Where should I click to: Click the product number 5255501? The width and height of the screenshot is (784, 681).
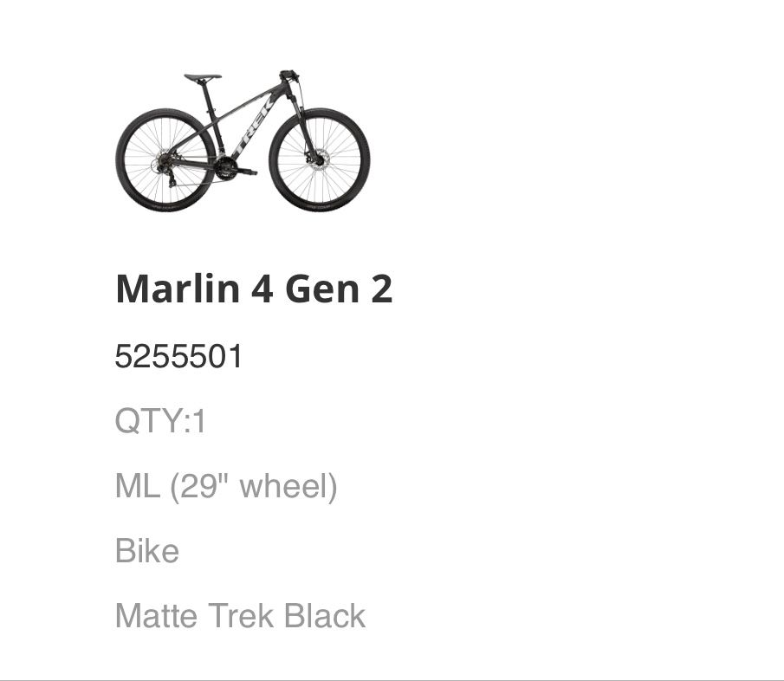[x=178, y=356]
